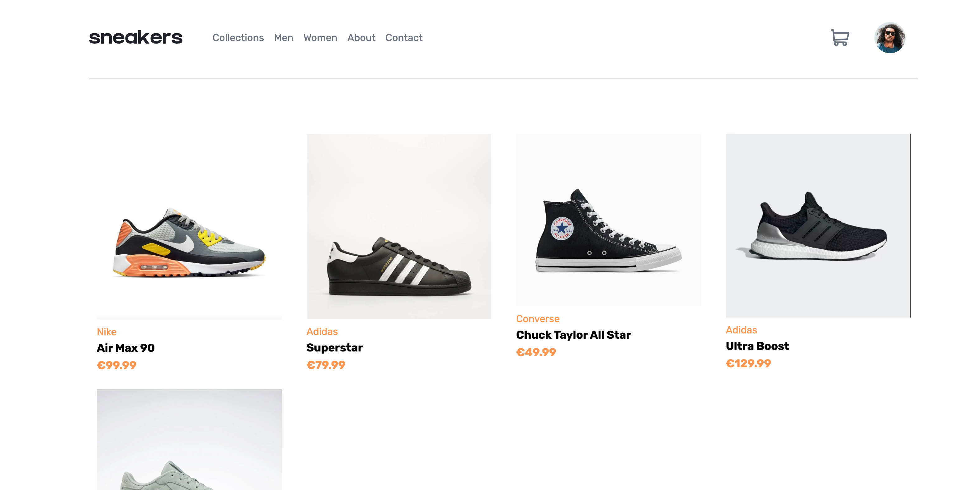980x490 pixels.
Task: Open the Collections menu
Action: tap(238, 38)
